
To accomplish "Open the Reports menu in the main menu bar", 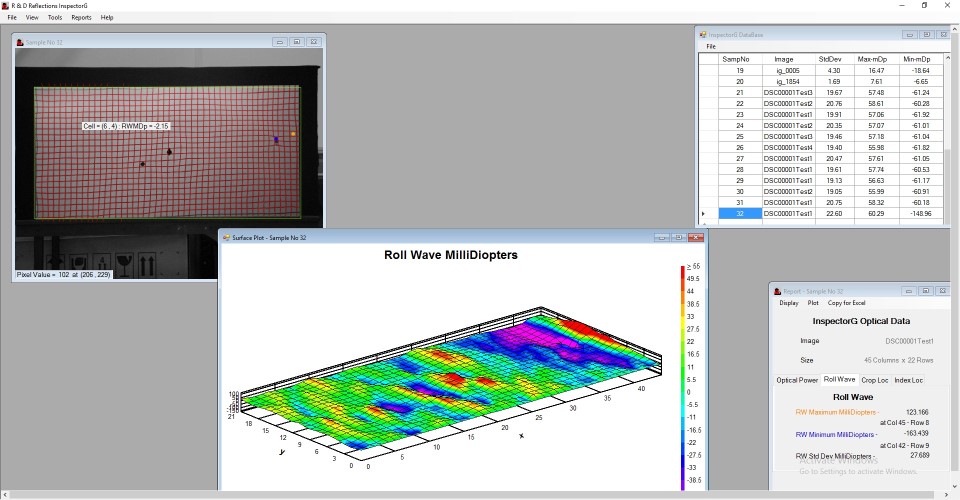I will pos(81,17).
